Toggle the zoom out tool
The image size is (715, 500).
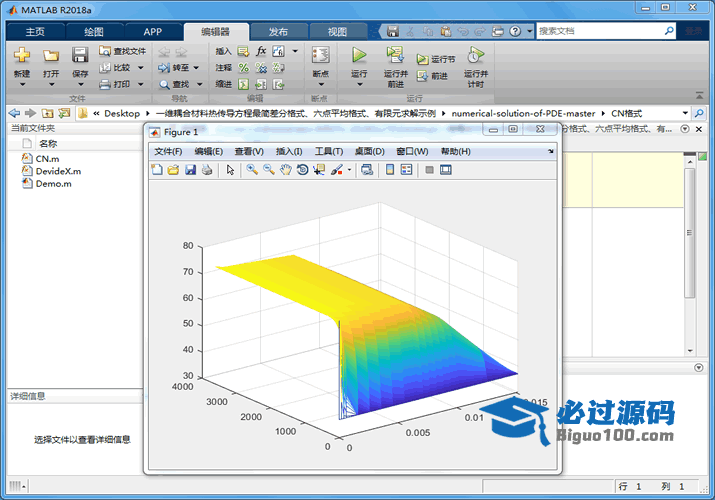269,170
